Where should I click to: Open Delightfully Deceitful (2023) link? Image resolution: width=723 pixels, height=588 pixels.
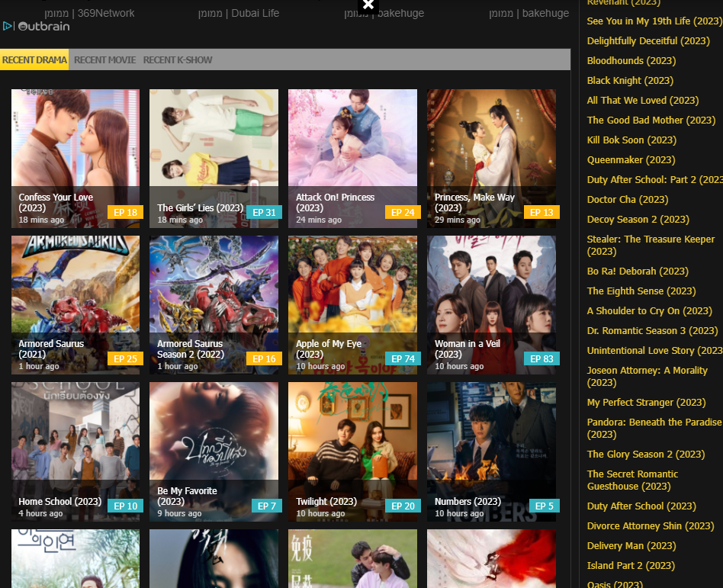tap(648, 41)
